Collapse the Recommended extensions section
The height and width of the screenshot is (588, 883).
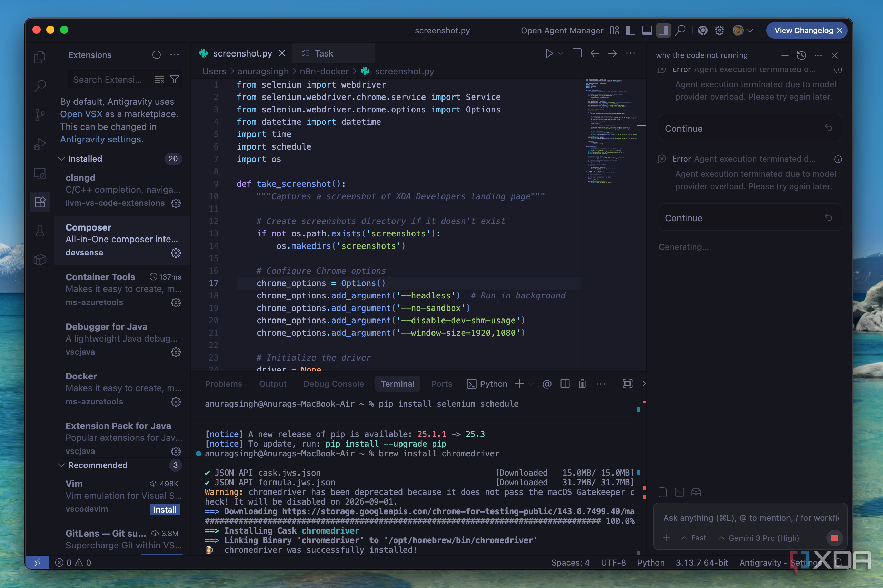tap(61, 465)
